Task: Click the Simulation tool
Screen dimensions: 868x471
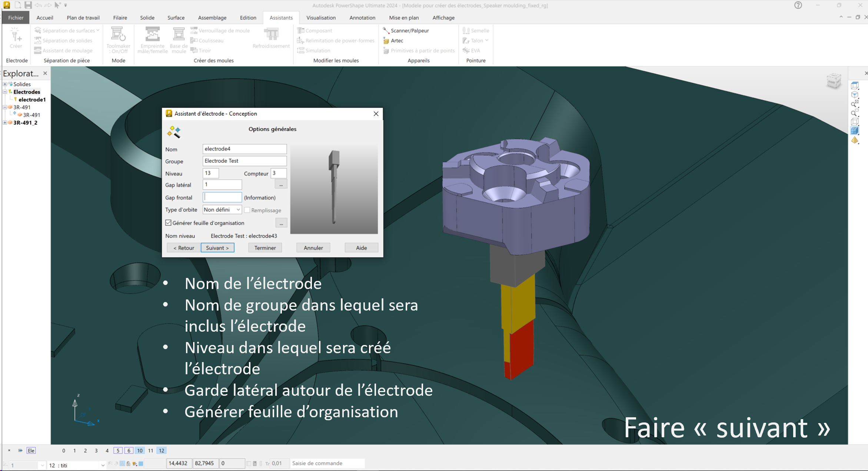Action: (313, 50)
